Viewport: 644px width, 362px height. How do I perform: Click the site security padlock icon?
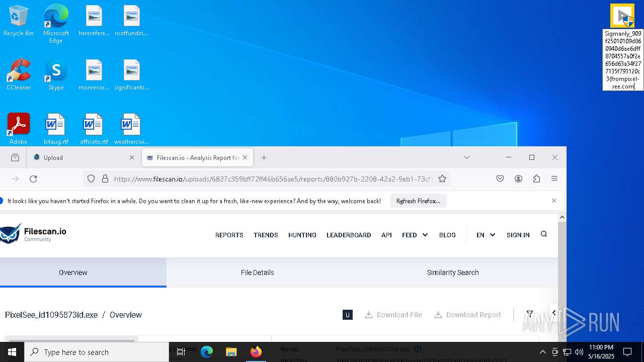pos(105,178)
